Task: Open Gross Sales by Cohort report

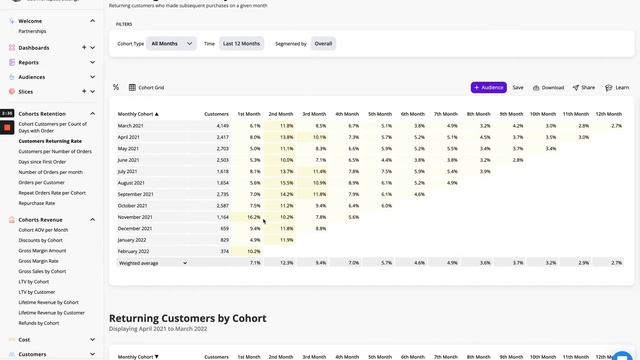Action: [42, 271]
